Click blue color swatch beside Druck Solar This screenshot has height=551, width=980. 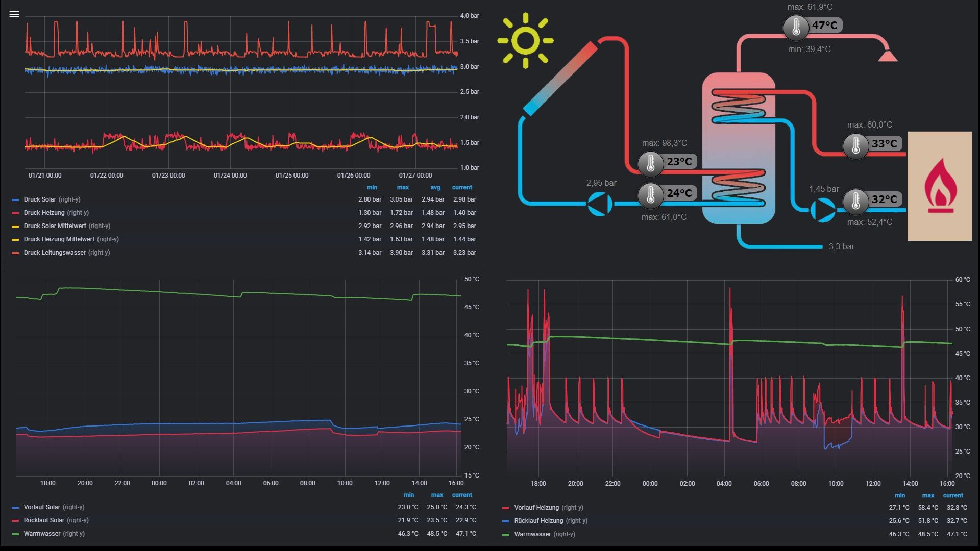click(x=15, y=200)
